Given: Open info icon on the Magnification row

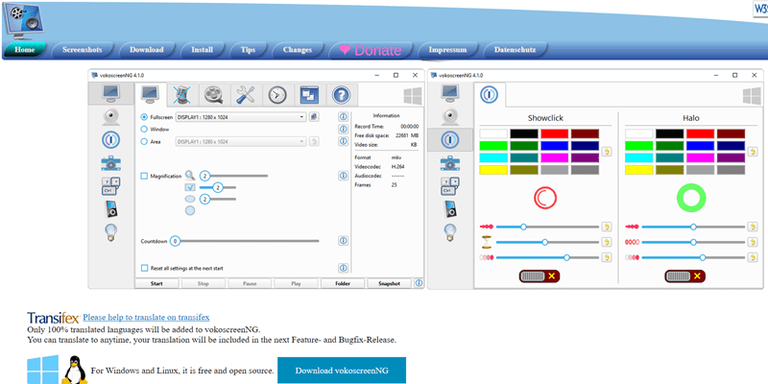Looking at the screenshot, I should pyautogui.click(x=343, y=175).
